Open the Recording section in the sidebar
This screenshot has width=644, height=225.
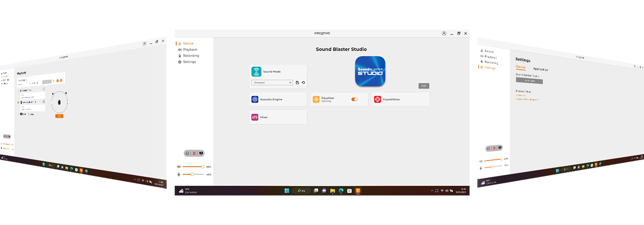(191, 56)
